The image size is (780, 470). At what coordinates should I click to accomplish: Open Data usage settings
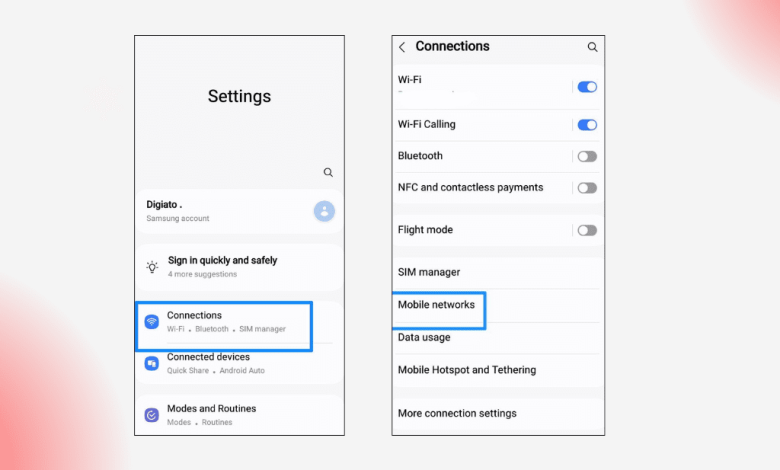[424, 338]
